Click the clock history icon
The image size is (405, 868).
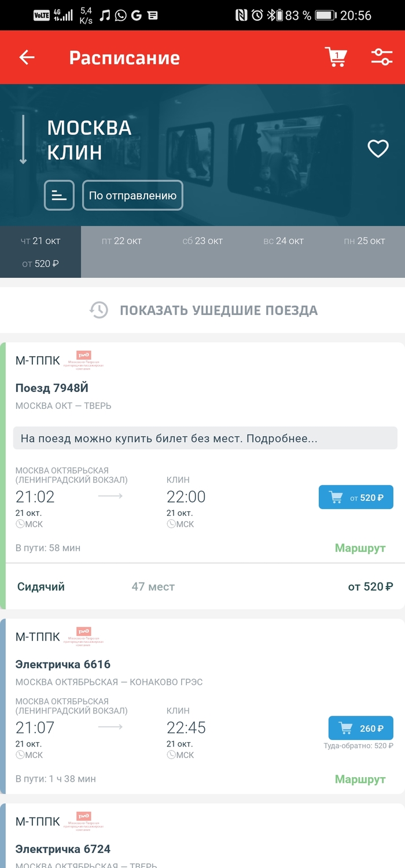pos(99,310)
